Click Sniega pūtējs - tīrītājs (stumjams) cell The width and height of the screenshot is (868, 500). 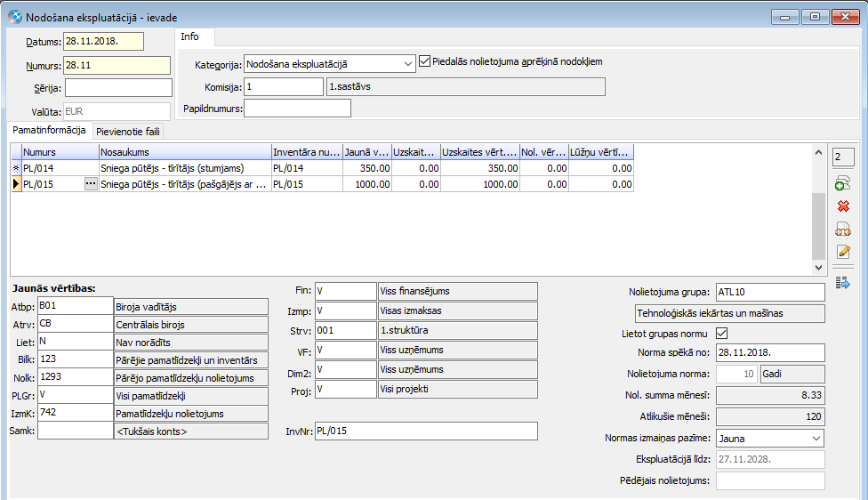(186, 168)
